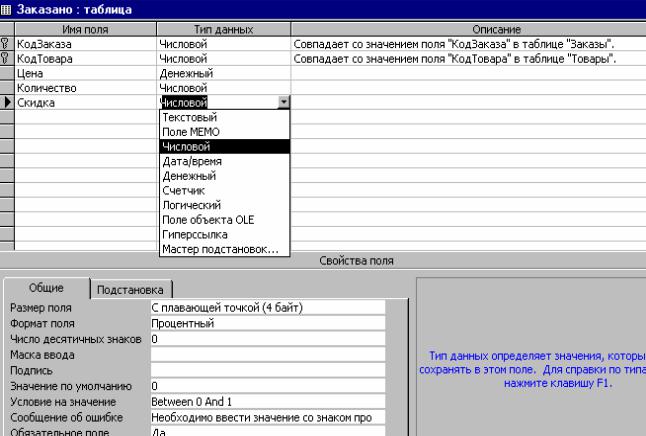
Task: Select the Скидка field name cell
Action: tap(85, 102)
